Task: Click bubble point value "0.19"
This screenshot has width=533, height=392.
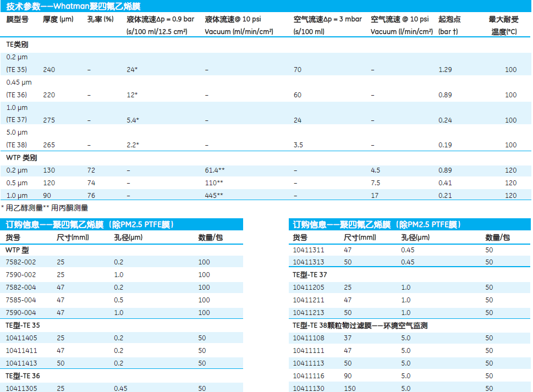Action: (x=445, y=145)
